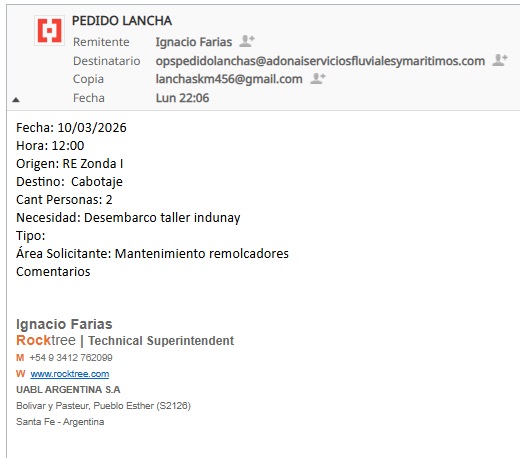Click the Origen: RE Zonda I line

coord(70,164)
